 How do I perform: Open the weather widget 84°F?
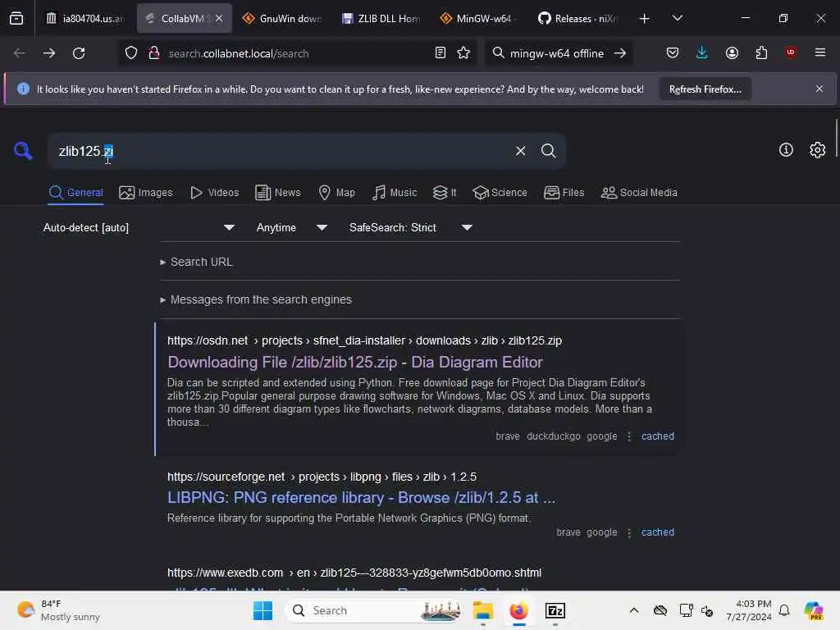pyautogui.click(x=58, y=610)
